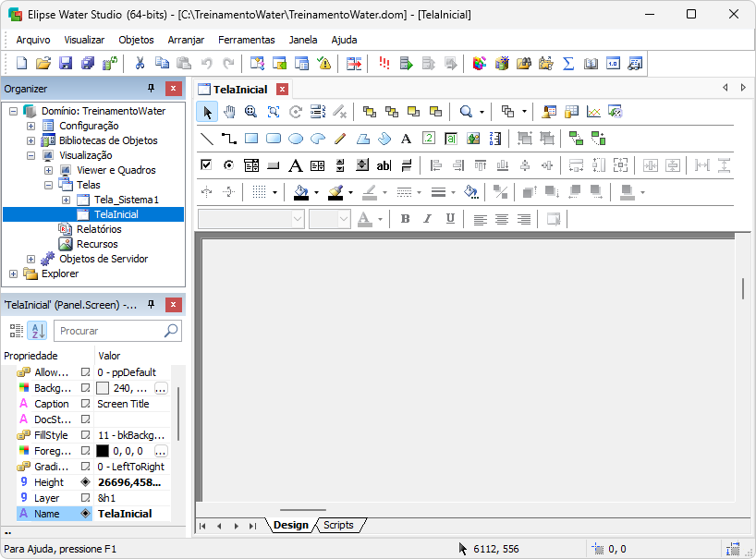Toggle the Caption property association box

point(85,404)
